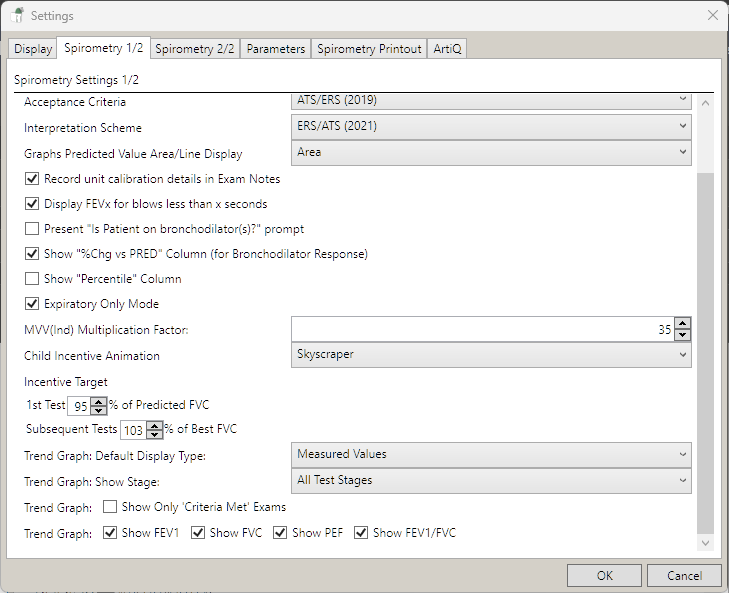
Task: Uncheck Show PEF on Trend Graph
Action: coord(280,533)
